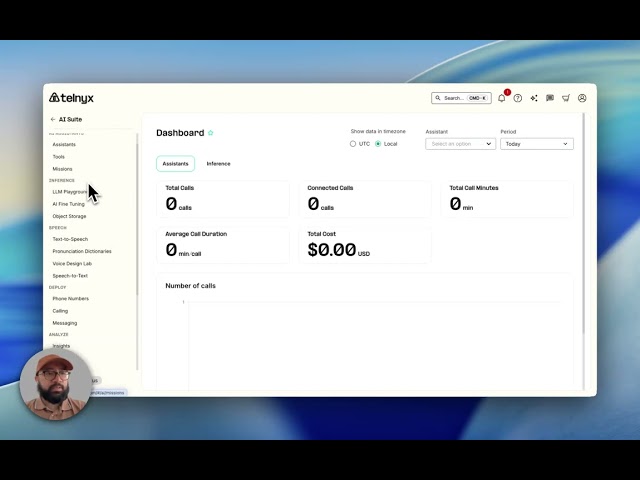Open Calling in the sidebar
The width and height of the screenshot is (640, 480).
(x=60, y=311)
